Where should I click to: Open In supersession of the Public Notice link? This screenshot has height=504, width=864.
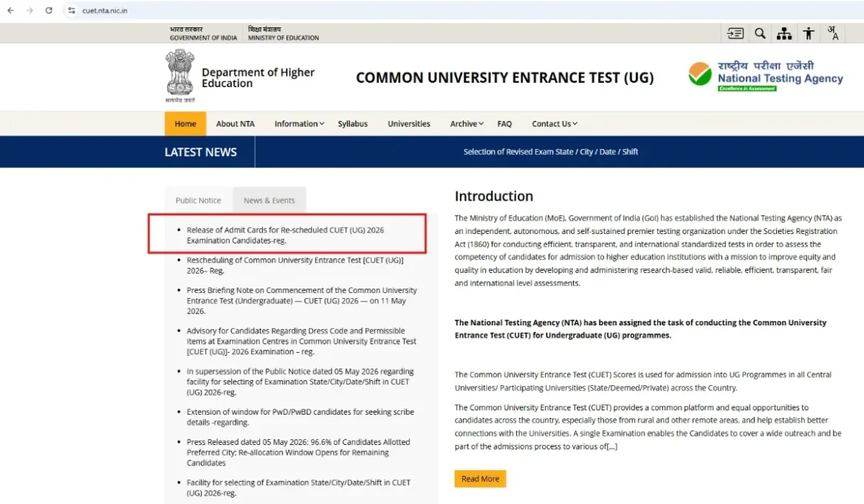tap(301, 382)
